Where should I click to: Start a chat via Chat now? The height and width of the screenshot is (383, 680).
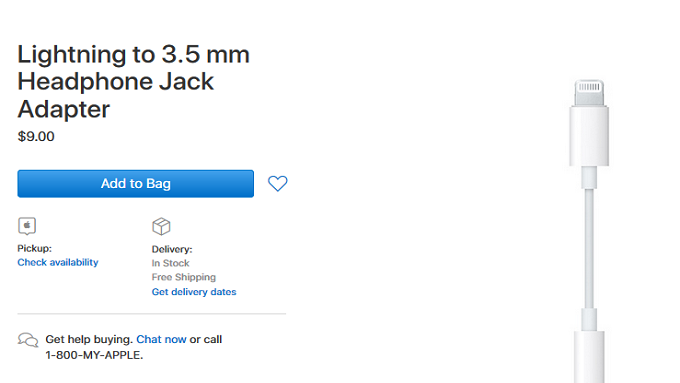(161, 339)
